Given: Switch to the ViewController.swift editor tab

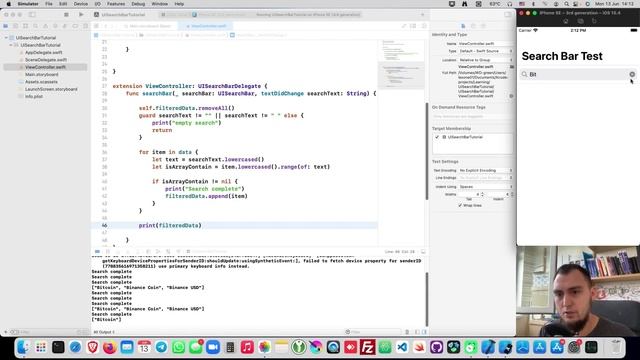Looking at the screenshot, I should [205, 26].
